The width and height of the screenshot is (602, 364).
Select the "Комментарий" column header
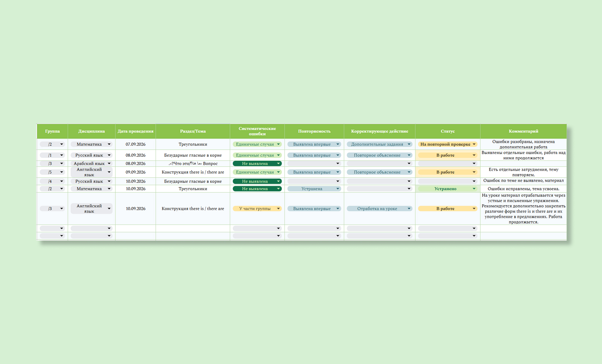pyautogui.click(x=523, y=131)
